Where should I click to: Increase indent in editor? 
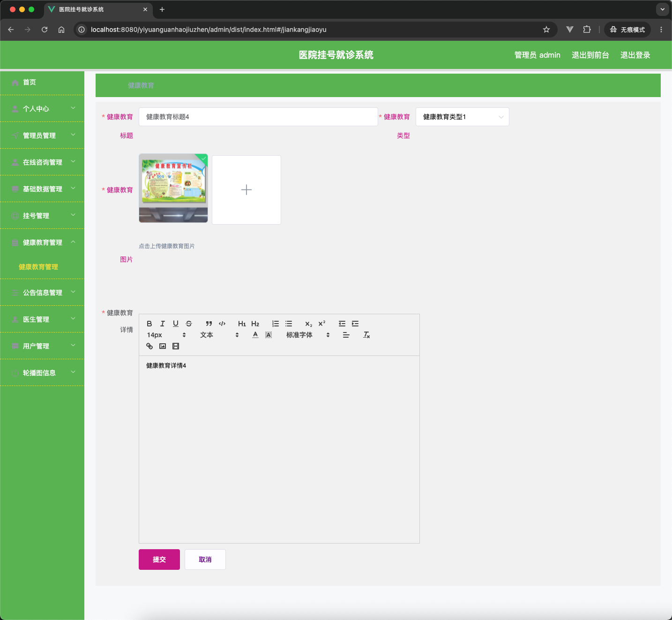[355, 324]
